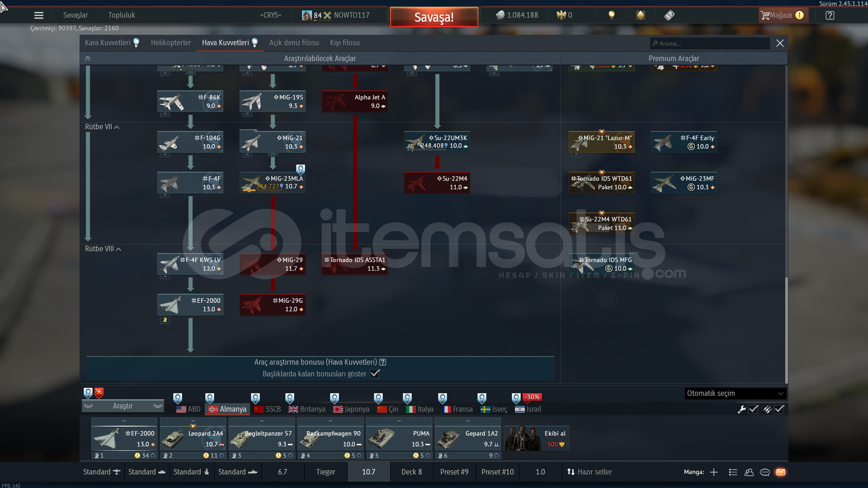Collapse the tree header with the double chevron
The width and height of the screenshot is (868, 488).
(x=88, y=58)
